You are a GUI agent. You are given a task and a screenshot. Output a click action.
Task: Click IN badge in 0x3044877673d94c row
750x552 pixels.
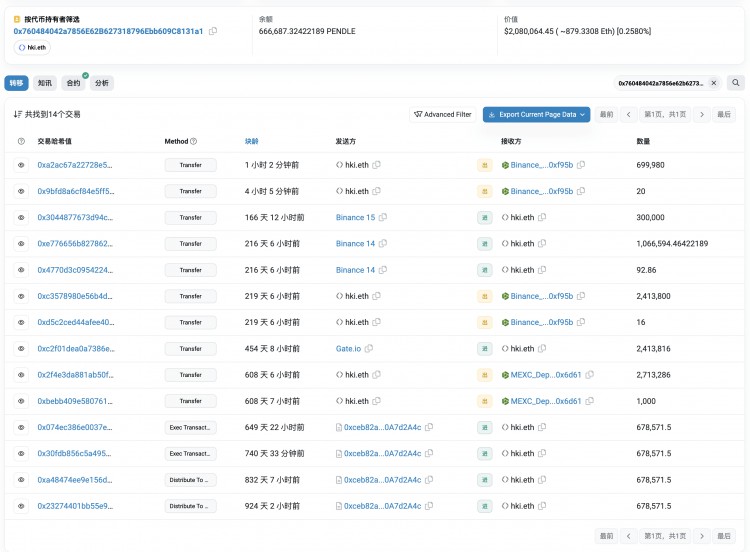tap(485, 217)
